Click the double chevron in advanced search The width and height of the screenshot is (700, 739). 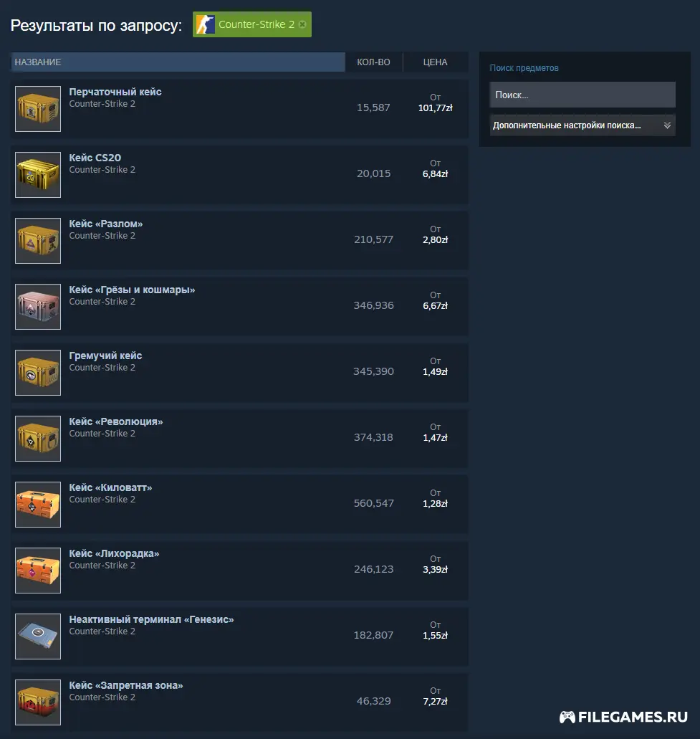667,125
